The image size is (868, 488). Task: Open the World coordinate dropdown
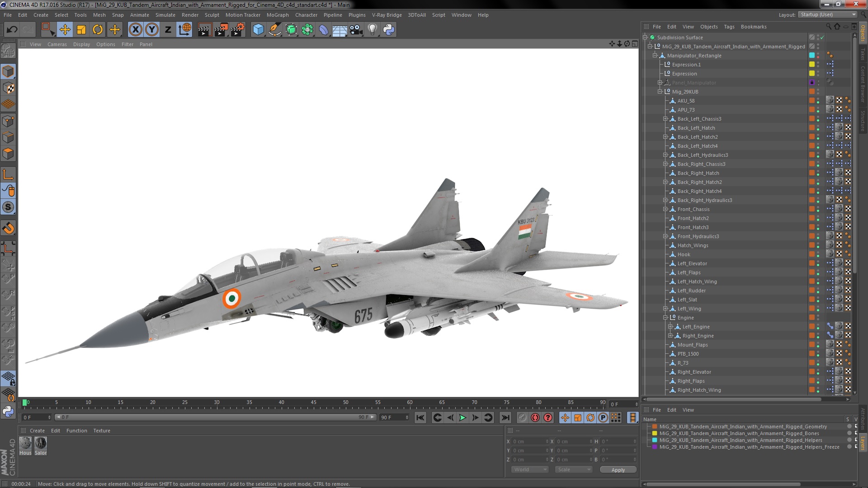529,469
